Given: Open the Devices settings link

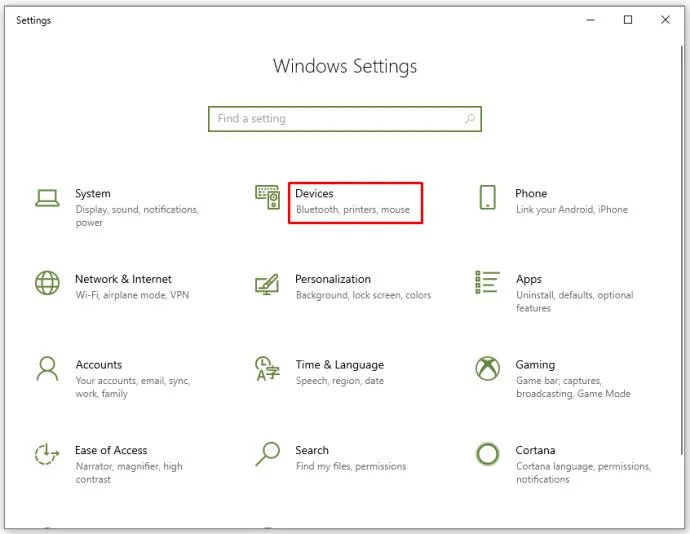Looking at the screenshot, I should point(314,194).
